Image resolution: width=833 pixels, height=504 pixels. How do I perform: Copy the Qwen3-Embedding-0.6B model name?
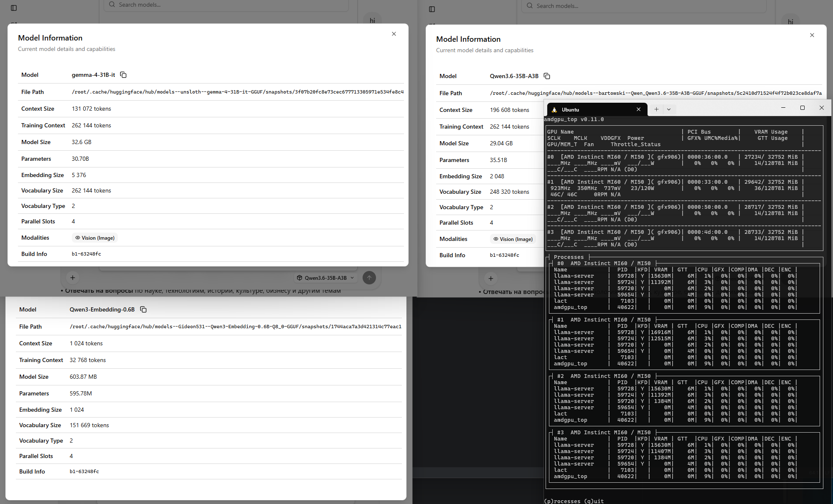tap(143, 309)
